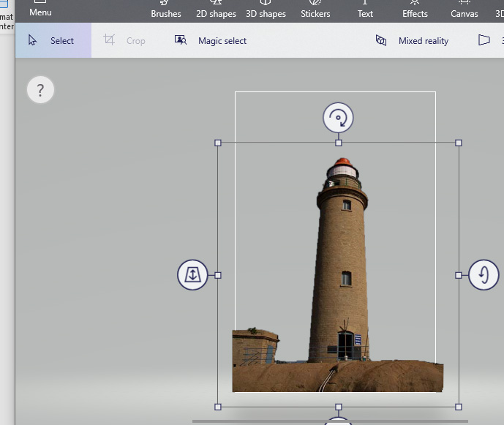This screenshot has width=504, height=425.
Task: Open the 3D shapes panel
Action: (x=266, y=10)
